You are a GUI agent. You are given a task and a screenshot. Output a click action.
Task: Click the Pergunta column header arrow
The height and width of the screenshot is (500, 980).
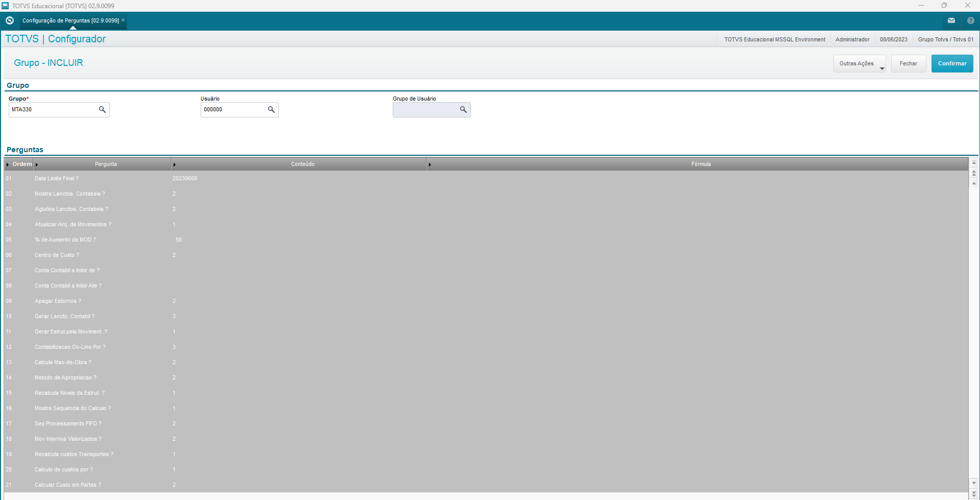click(x=37, y=164)
